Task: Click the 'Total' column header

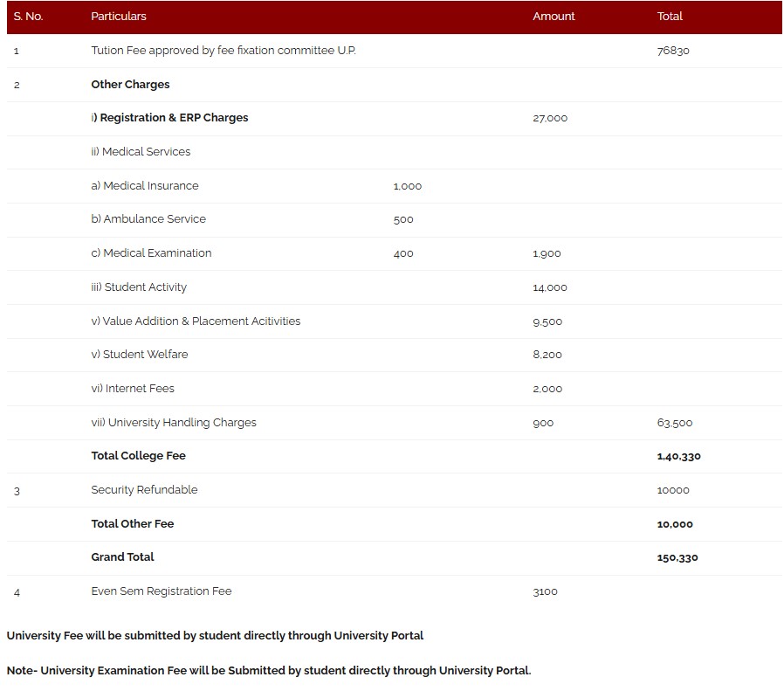Action: 670,17
